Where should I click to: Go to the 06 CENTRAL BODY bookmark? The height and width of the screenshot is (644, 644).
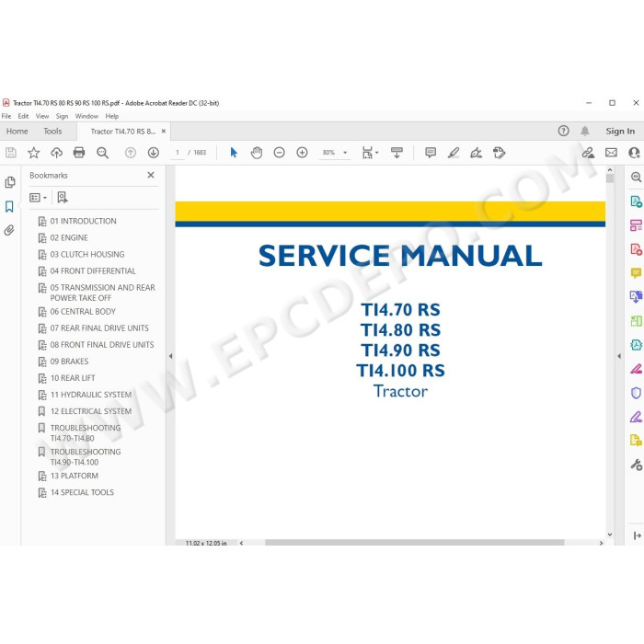(83, 311)
